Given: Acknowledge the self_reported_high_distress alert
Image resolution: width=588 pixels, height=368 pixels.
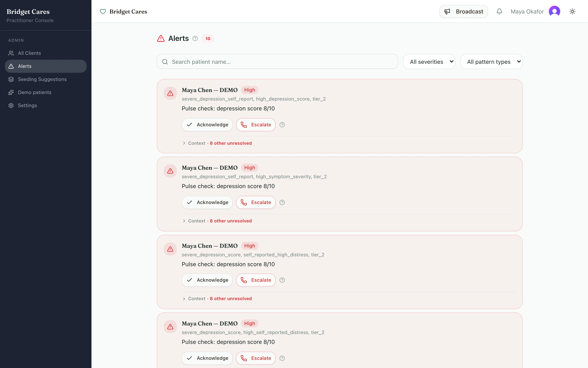Looking at the screenshot, I should point(207,280).
